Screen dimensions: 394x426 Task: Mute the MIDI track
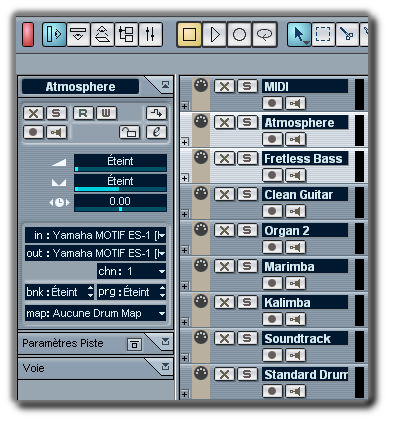[224, 86]
